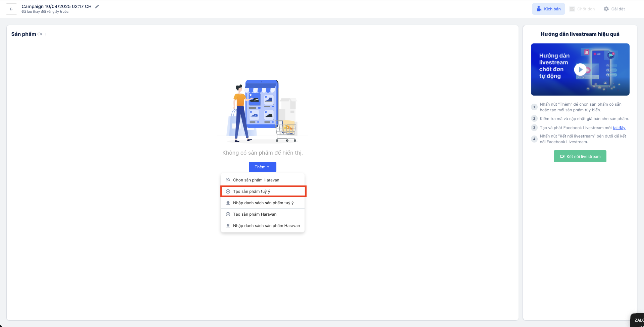Open the Kịch bản tab
644x327 pixels.
click(548, 9)
